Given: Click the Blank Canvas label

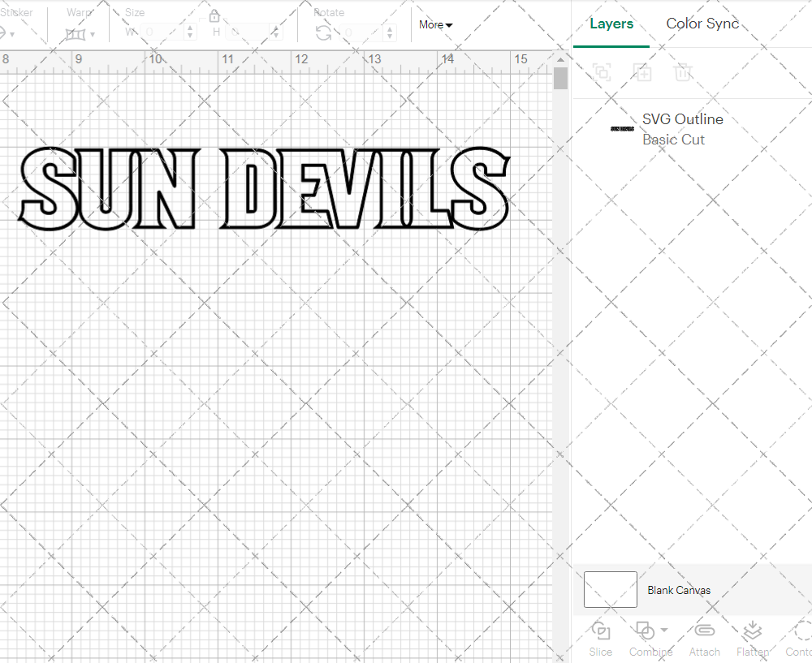Looking at the screenshot, I should (x=678, y=590).
